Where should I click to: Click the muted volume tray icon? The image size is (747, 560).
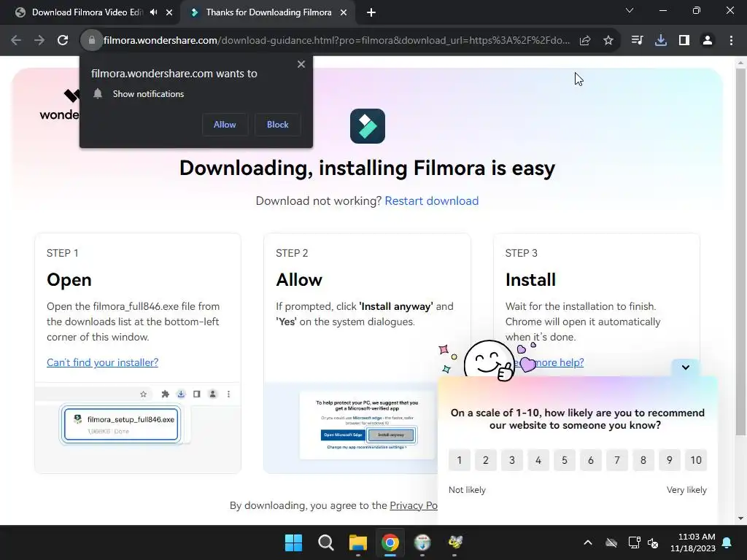[x=653, y=542]
